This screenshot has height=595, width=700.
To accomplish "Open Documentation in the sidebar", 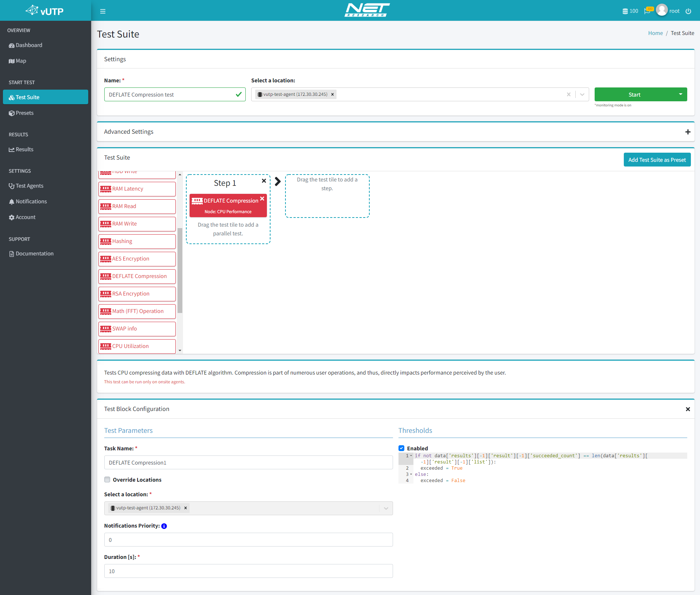I will click(46, 254).
